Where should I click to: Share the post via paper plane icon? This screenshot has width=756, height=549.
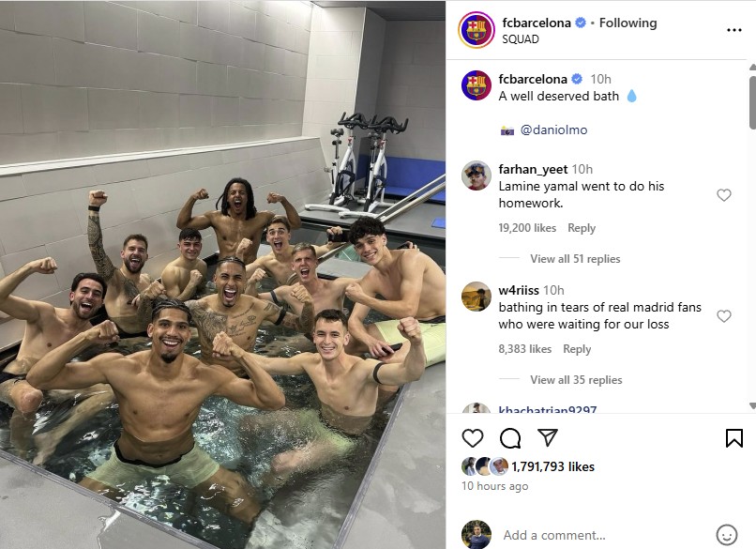click(x=548, y=437)
